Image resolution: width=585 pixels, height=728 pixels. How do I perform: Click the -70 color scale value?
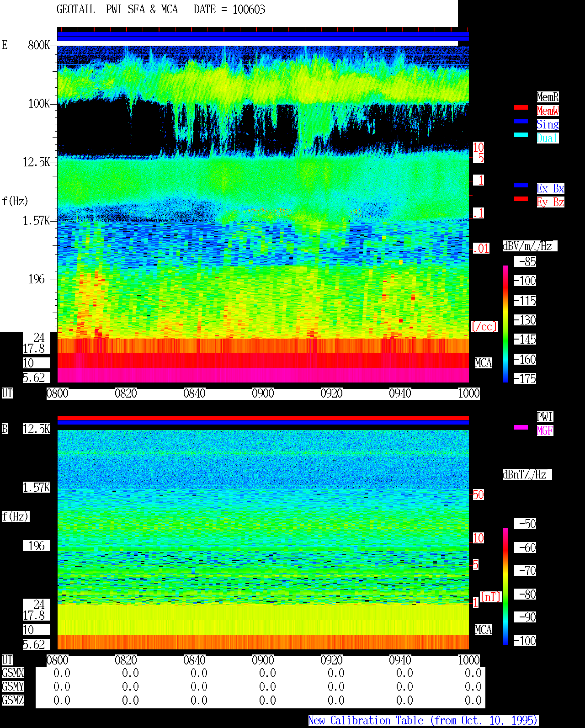point(526,570)
